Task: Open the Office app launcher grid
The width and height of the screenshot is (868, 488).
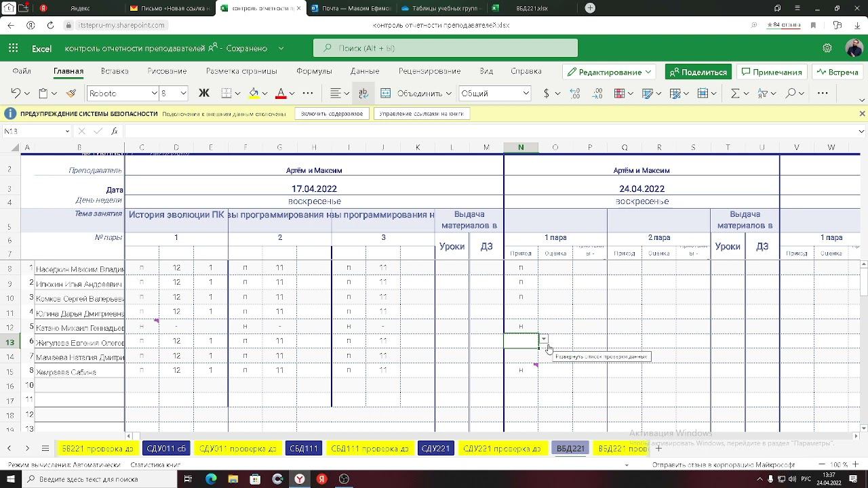Action: coord(13,48)
